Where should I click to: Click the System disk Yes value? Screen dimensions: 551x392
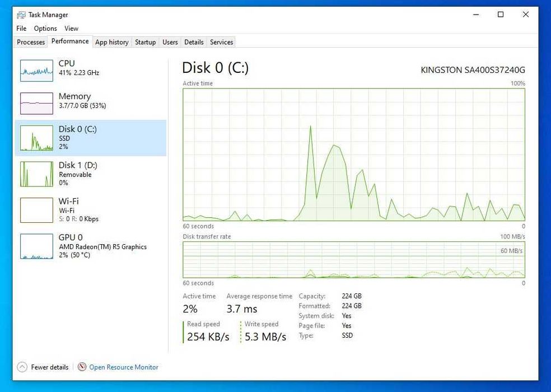click(x=347, y=316)
